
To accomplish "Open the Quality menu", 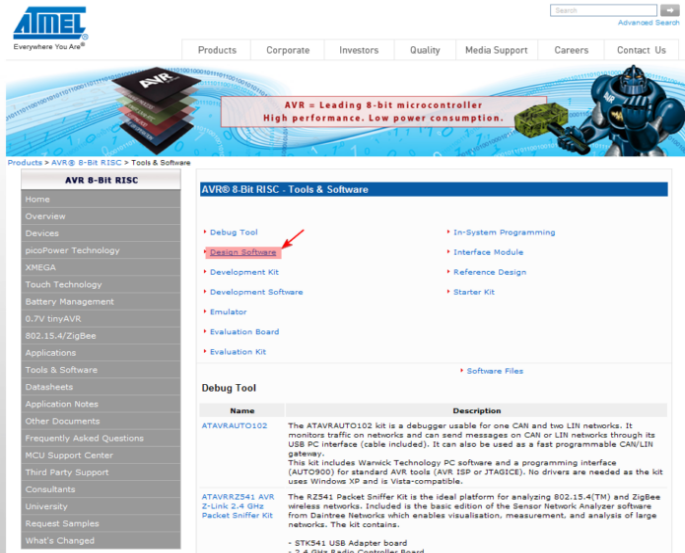I will [425, 50].
